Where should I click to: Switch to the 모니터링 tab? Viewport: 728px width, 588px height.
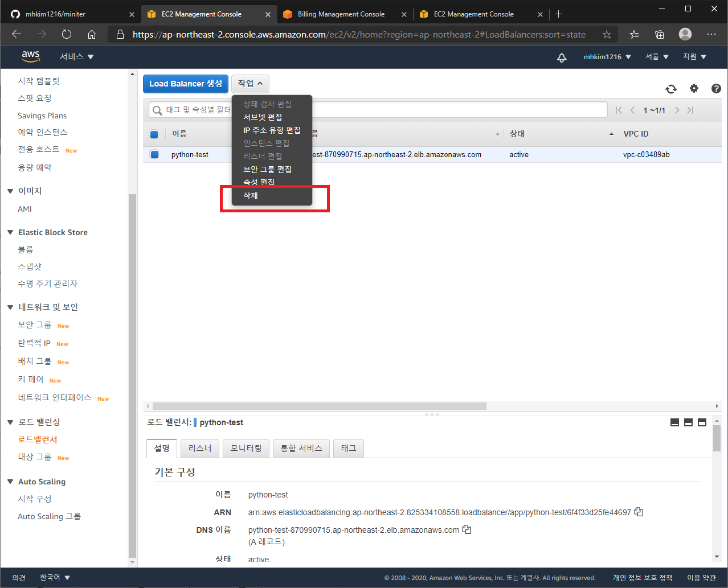click(246, 449)
